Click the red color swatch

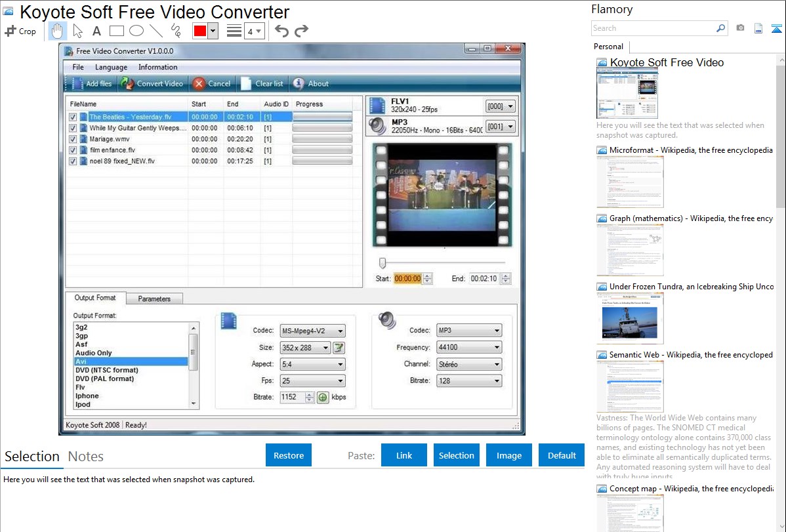(x=200, y=31)
